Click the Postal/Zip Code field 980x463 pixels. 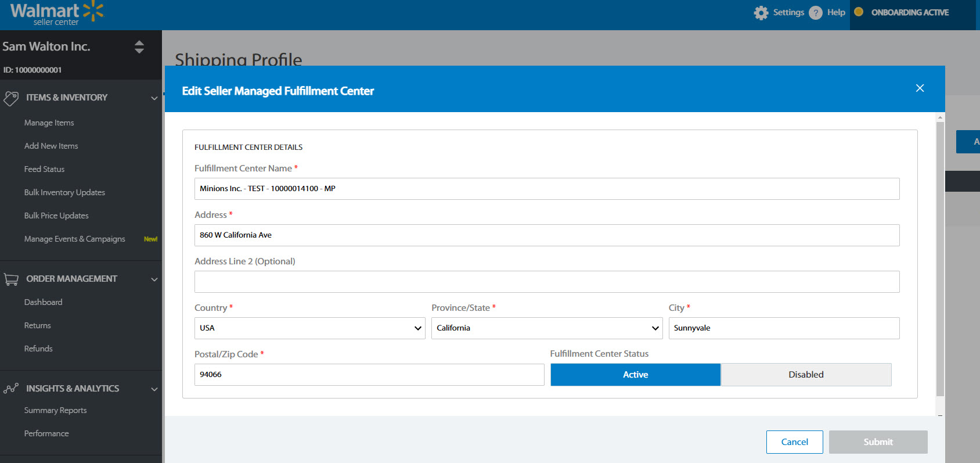click(x=369, y=375)
